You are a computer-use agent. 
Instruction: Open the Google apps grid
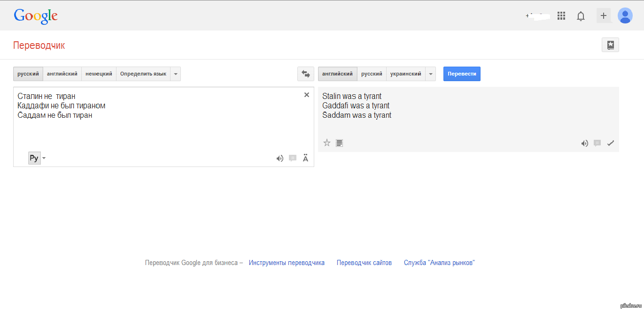click(x=561, y=16)
